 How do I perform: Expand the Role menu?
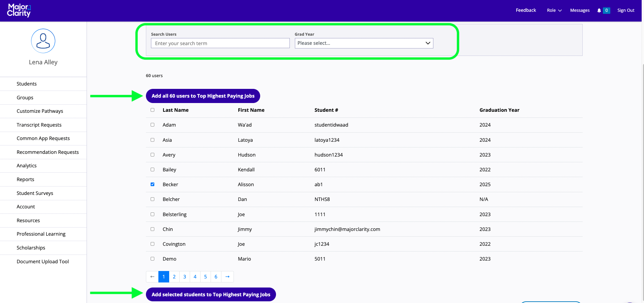554,10
